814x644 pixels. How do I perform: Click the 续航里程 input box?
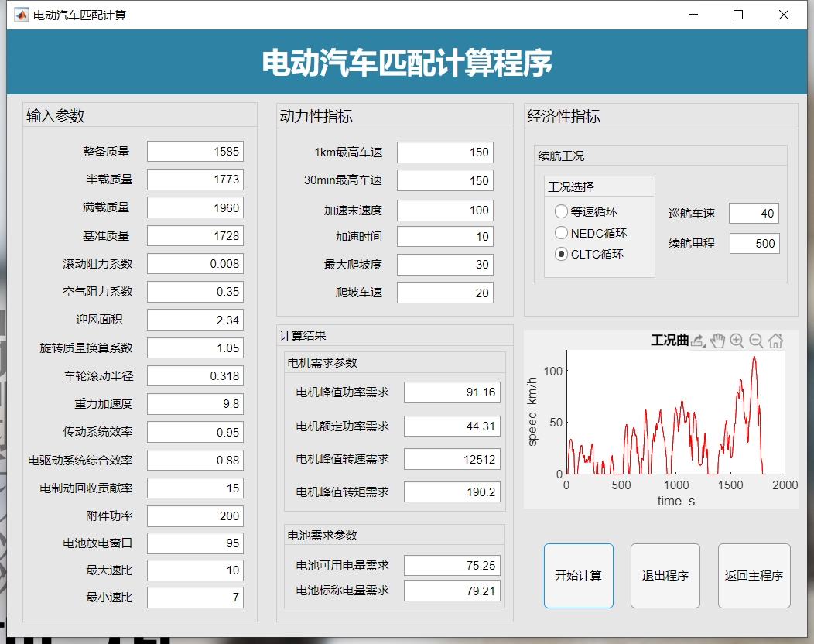pos(754,244)
